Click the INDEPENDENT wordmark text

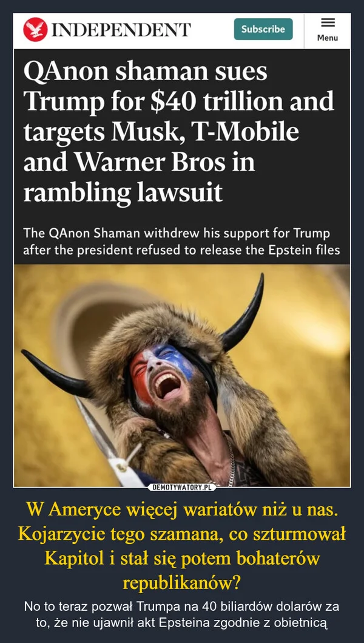tap(121, 30)
